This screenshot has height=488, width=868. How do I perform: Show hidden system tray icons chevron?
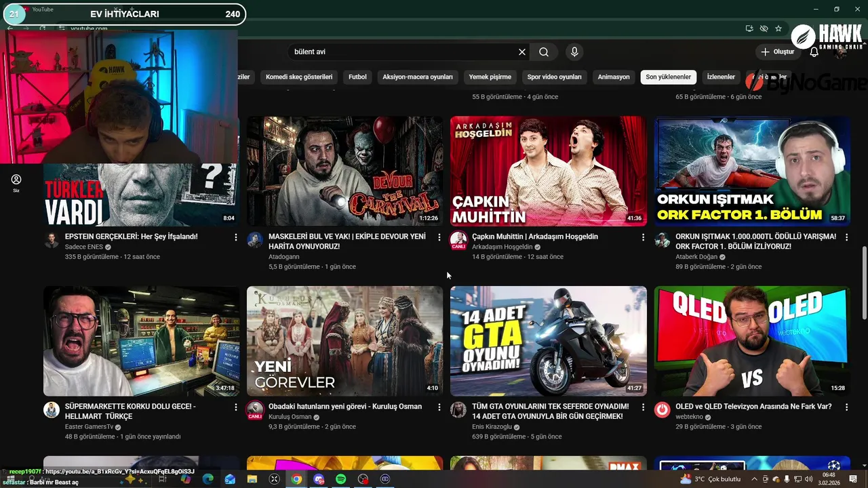coord(754,479)
